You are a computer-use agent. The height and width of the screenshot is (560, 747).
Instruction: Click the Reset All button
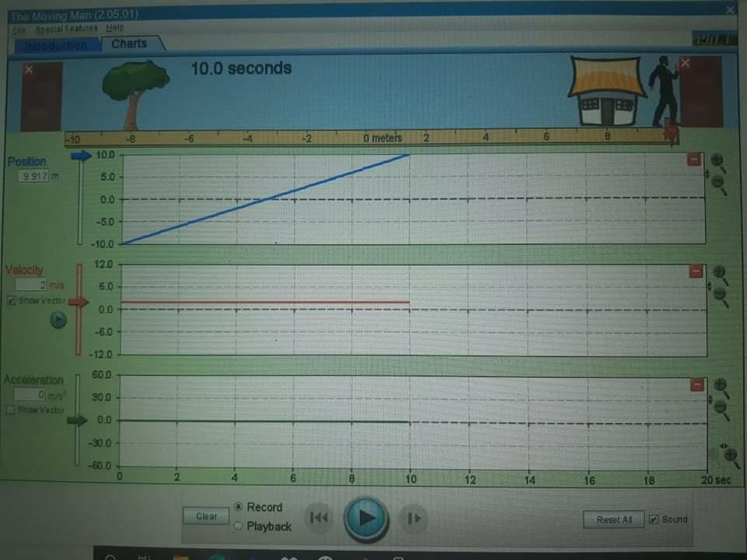coord(614,520)
